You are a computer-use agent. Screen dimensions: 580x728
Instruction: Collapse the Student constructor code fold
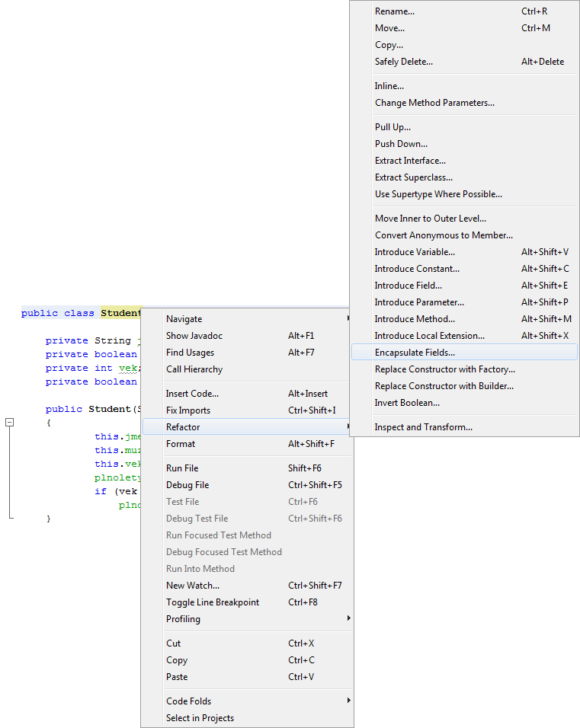[x=10, y=422]
